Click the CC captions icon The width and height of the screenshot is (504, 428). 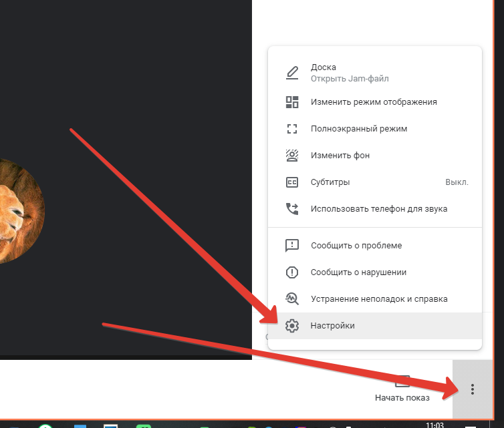pyautogui.click(x=292, y=182)
